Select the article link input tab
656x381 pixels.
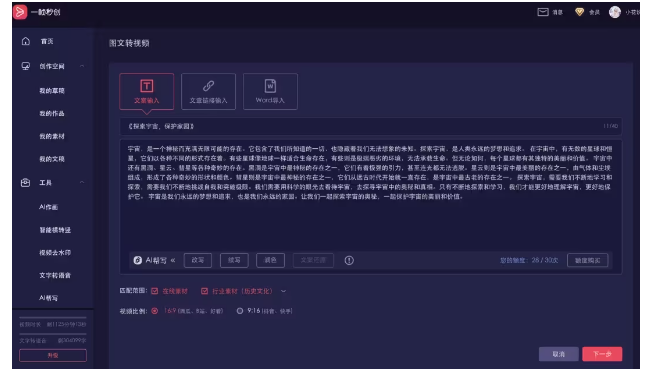point(208,92)
